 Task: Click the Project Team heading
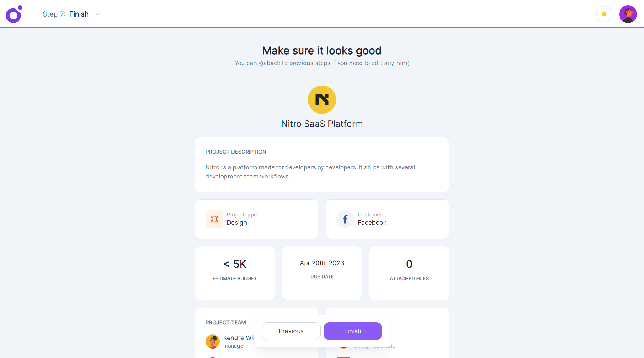coord(226,323)
